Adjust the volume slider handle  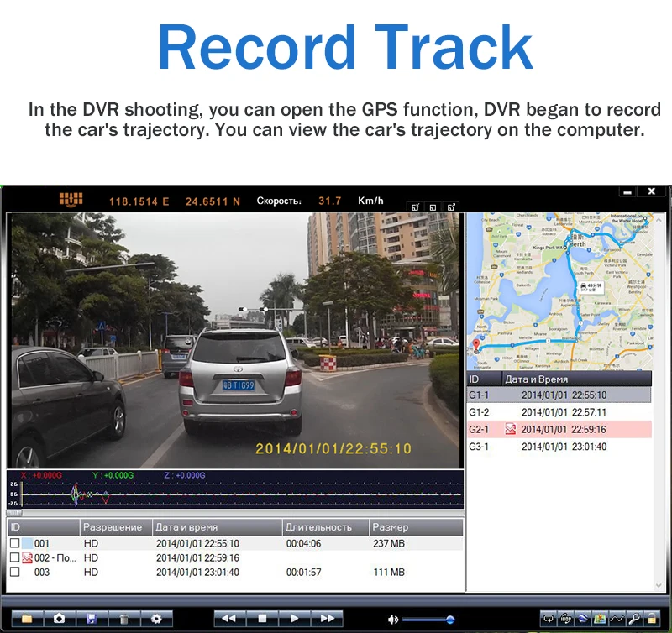coord(450,620)
